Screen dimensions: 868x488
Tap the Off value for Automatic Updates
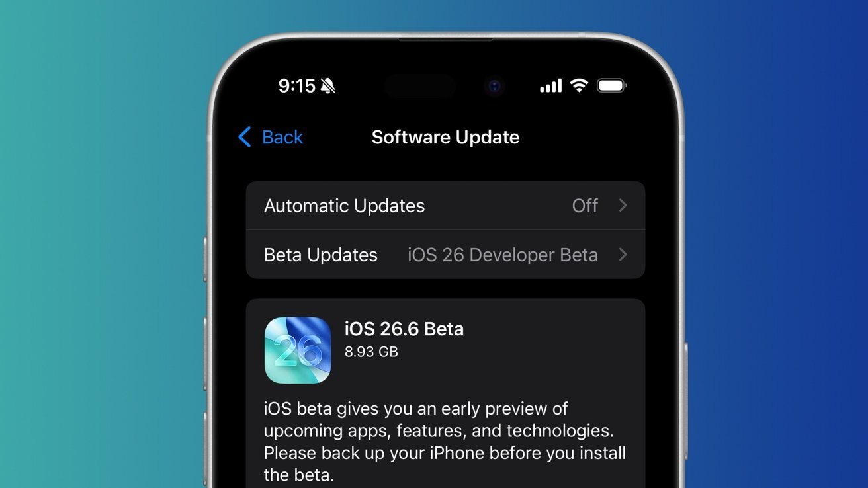585,206
